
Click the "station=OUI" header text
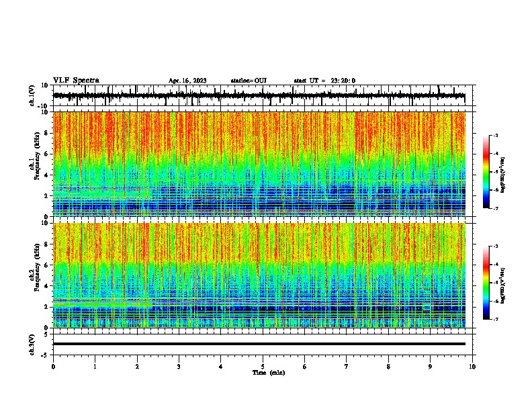(249, 81)
